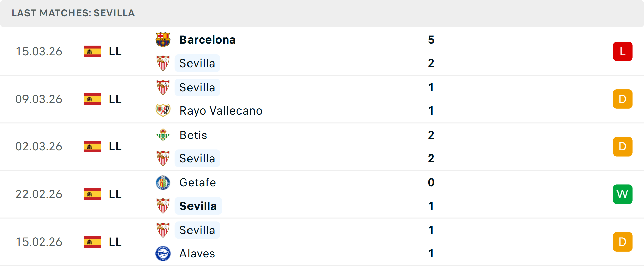Select the L result badge for the Barcelona match
This screenshot has height=266, width=644.
[623, 51]
